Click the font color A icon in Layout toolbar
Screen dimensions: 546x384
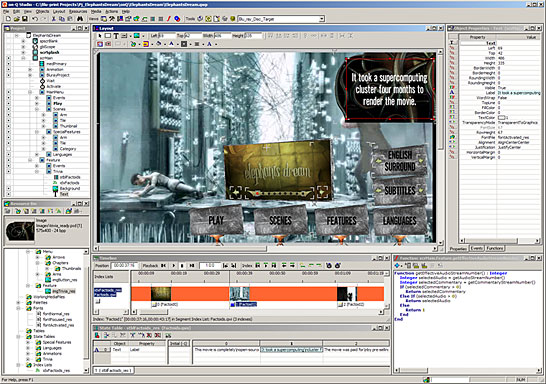[x=171, y=44]
